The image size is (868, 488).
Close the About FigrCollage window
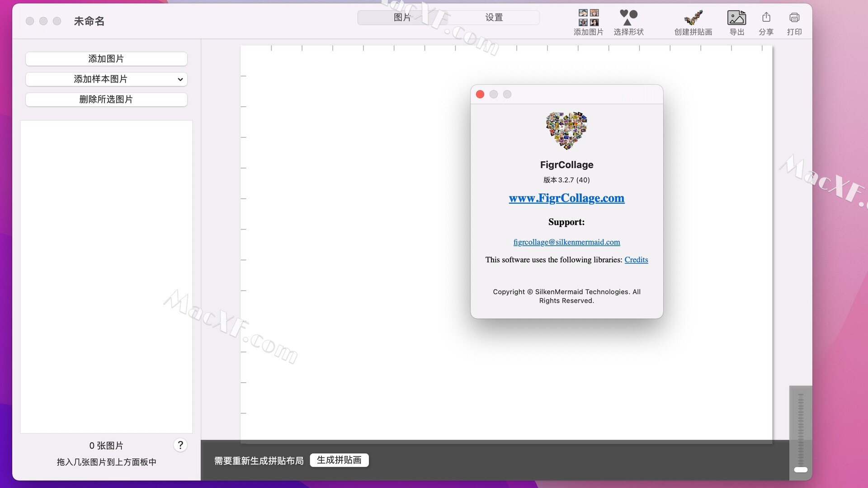click(x=480, y=94)
